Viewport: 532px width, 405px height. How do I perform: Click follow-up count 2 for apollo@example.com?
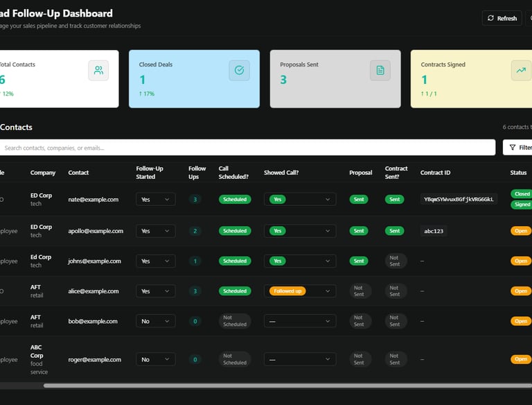click(x=195, y=231)
